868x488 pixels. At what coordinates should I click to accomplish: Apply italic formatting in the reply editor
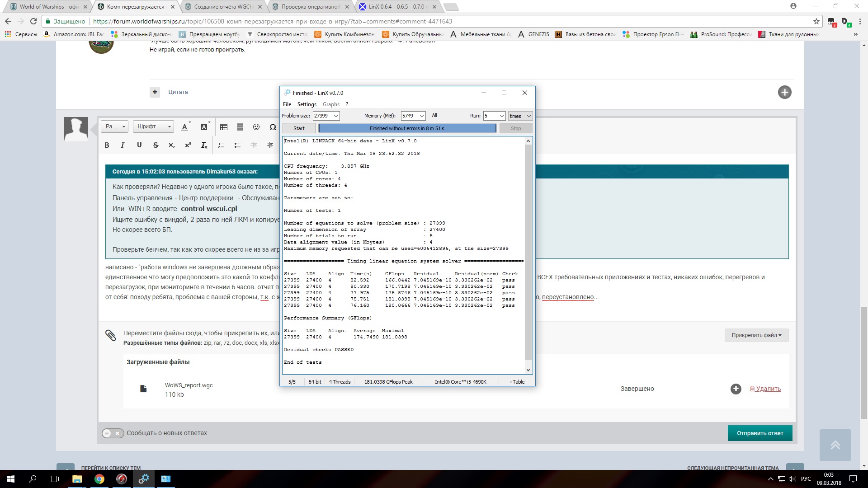click(123, 145)
